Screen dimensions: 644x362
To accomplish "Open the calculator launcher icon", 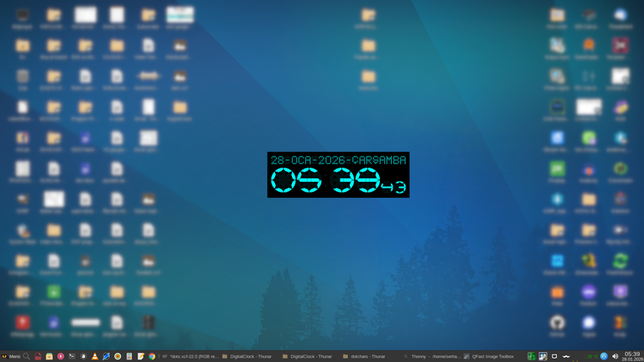I will [x=129, y=356].
